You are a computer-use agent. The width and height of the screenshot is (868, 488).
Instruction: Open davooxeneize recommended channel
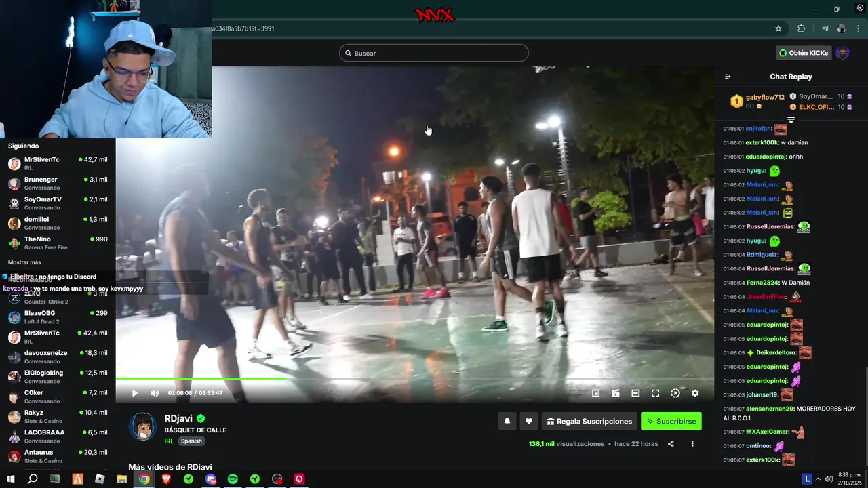pyautogui.click(x=58, y=357)
